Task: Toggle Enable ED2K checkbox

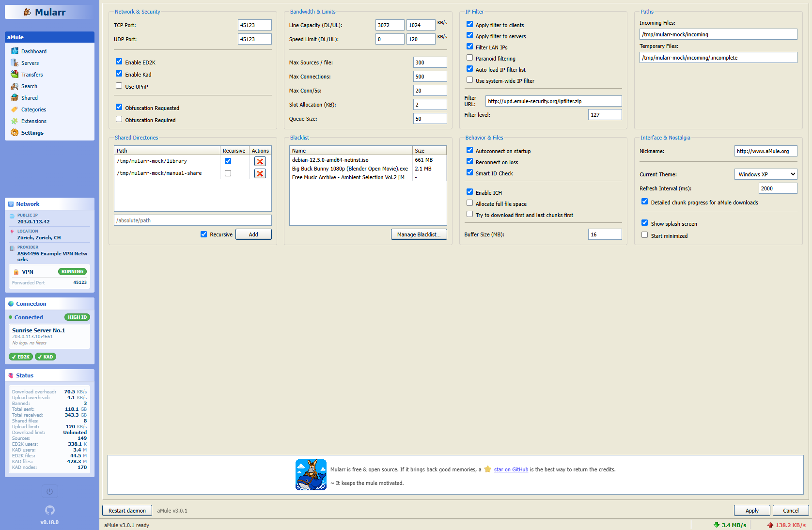Action: pyautogui.click(x=119, y=62)
